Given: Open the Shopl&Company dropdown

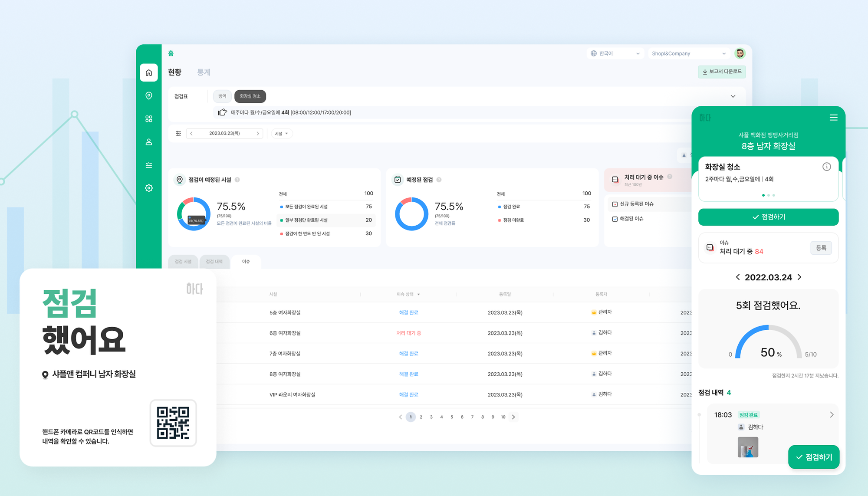Looking at the screenshot, I should click(688, 53).
